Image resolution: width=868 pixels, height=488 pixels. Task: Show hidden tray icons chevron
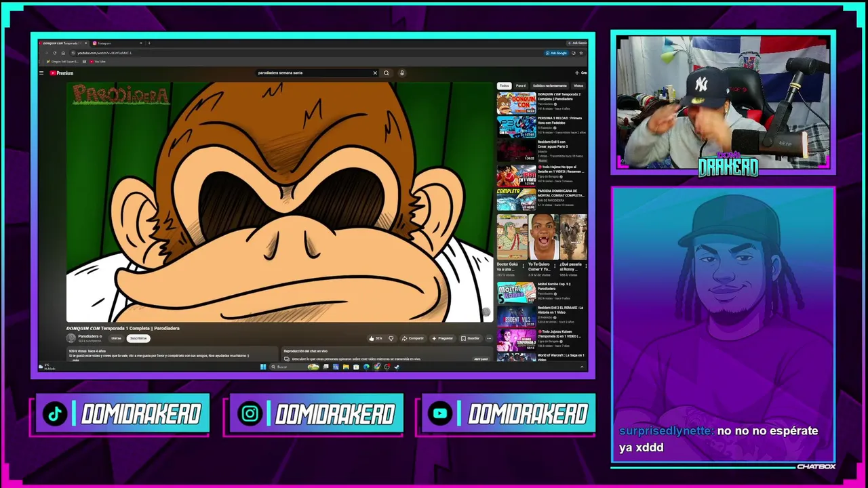[x=581, y=367]
